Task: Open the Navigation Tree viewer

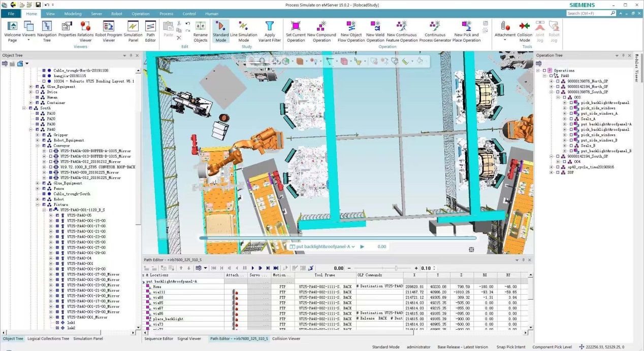Action: (x=47, y=31)
